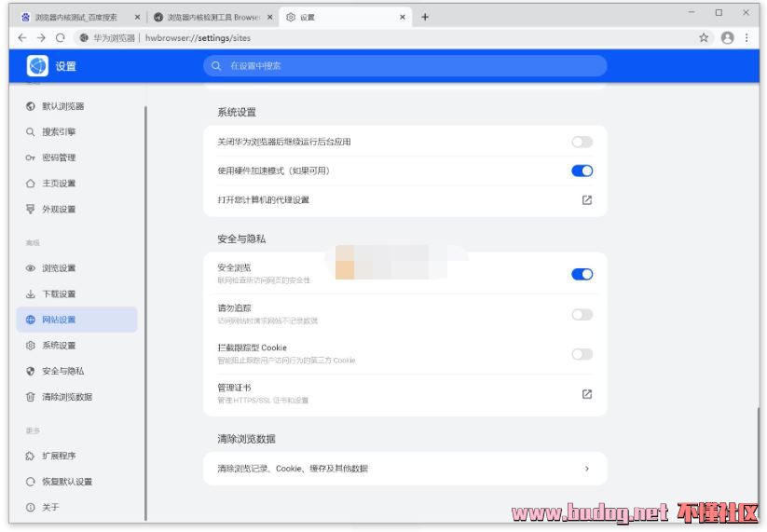
Task: Go forward with the forward arrow
Action: pyautogui.click(x=41, y=37)
